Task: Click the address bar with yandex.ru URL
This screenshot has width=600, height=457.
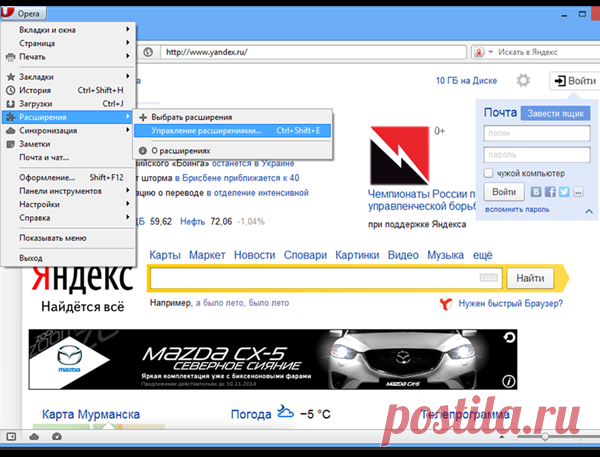Action: tap(313, 52)
